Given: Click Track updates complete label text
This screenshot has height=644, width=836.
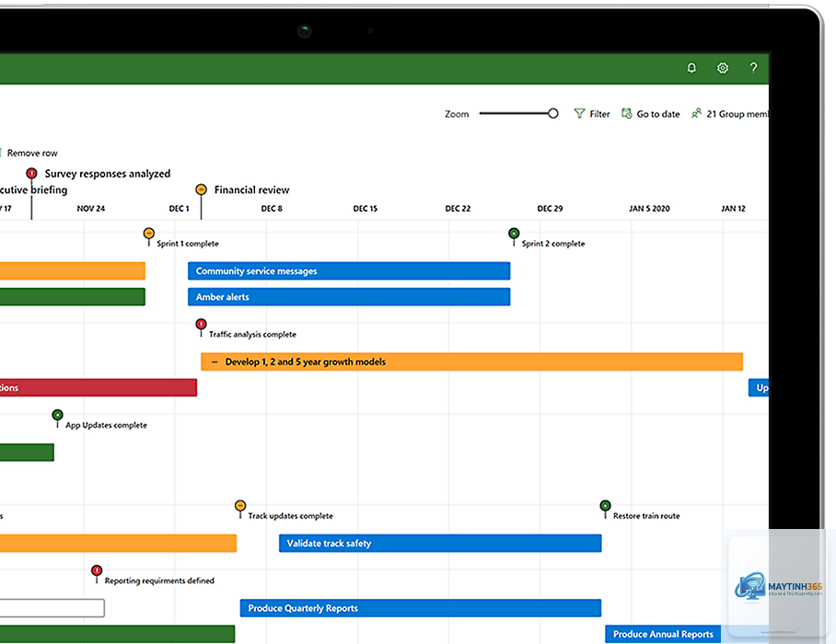Looking at the screenshot, I should [x=291, y=515].
